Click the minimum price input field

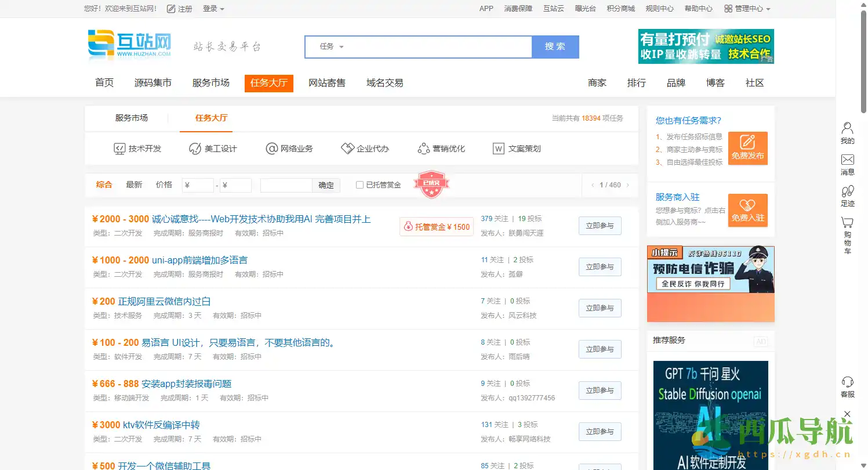[198, 185]
